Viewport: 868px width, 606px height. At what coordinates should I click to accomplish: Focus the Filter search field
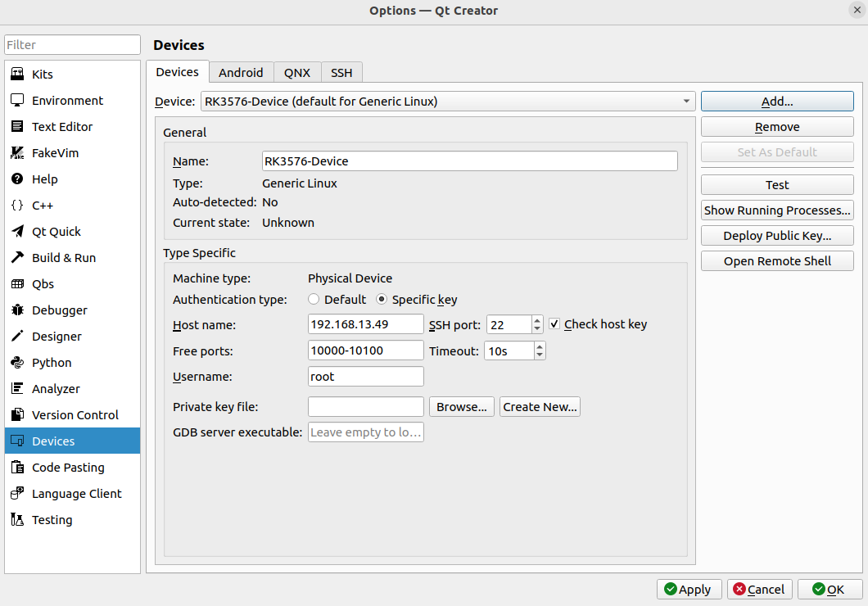pyautogui.click(x=73, y=45)
